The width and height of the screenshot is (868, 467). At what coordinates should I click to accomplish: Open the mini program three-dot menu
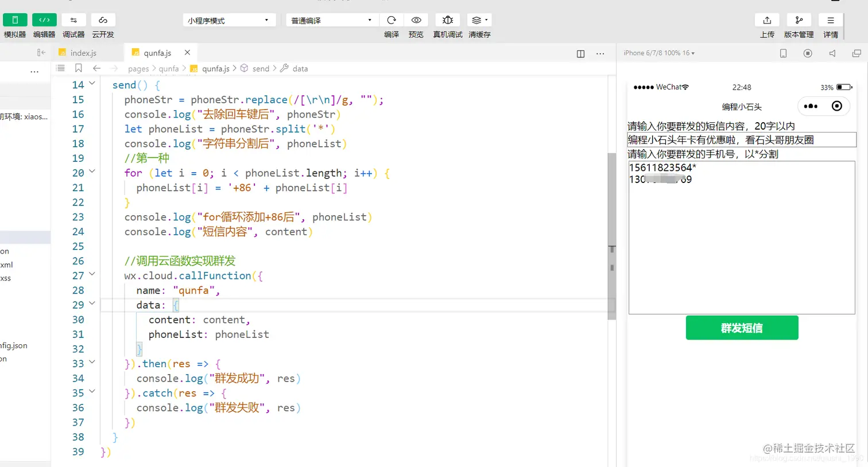(811, 106)
